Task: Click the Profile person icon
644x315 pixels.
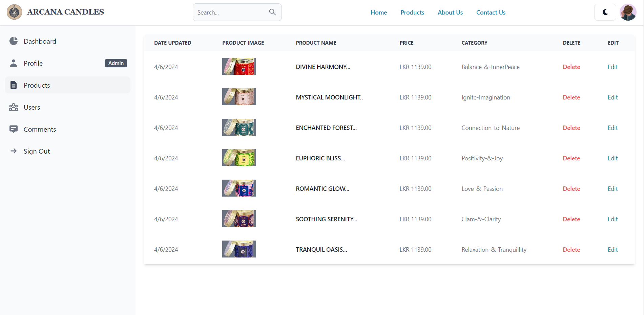Action: pyautogui.click(x=14, y=63)
